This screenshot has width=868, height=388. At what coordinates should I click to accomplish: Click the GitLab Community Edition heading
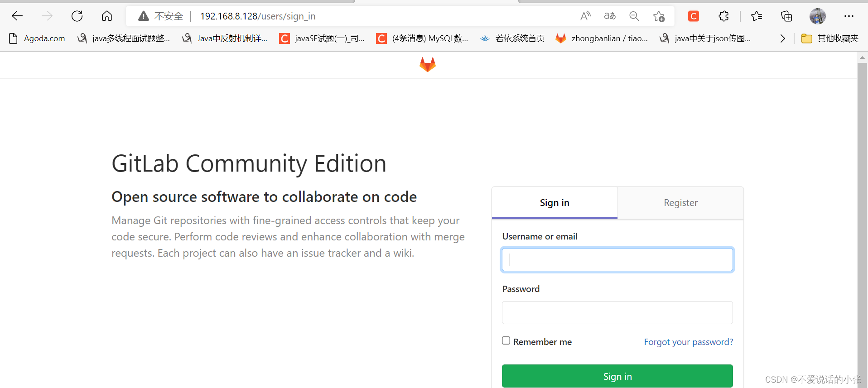249,163
